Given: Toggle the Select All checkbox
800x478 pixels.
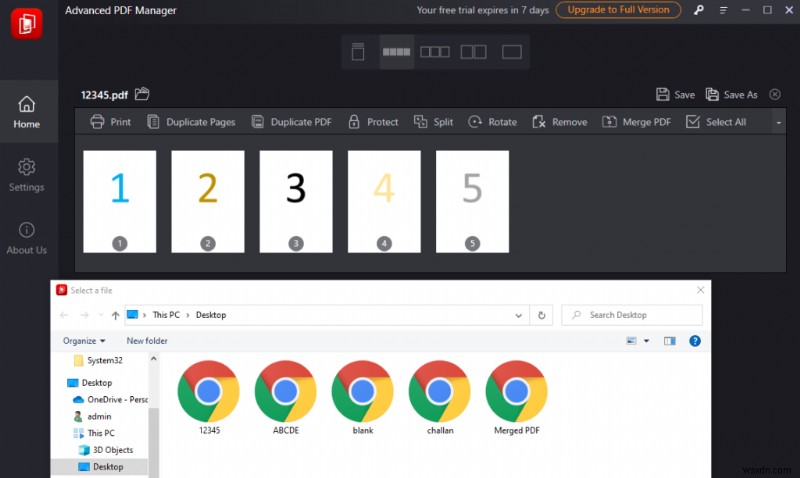Looking at the screenshot, I should 693,122.
